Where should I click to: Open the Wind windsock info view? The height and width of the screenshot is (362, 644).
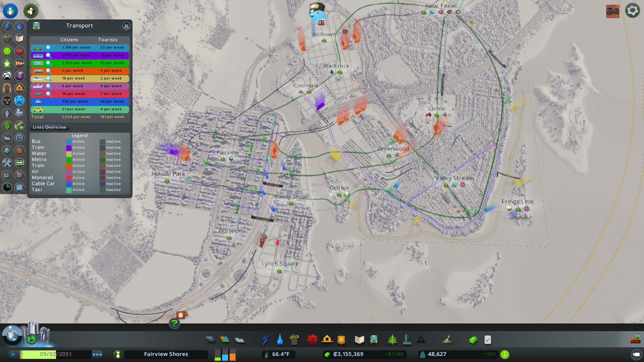(19, 63)
